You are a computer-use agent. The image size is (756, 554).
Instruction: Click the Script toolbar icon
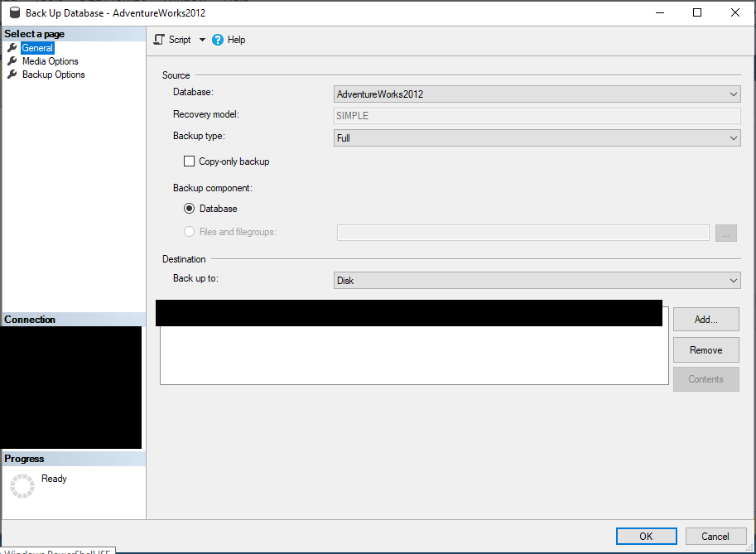click(x=159, y=40)
